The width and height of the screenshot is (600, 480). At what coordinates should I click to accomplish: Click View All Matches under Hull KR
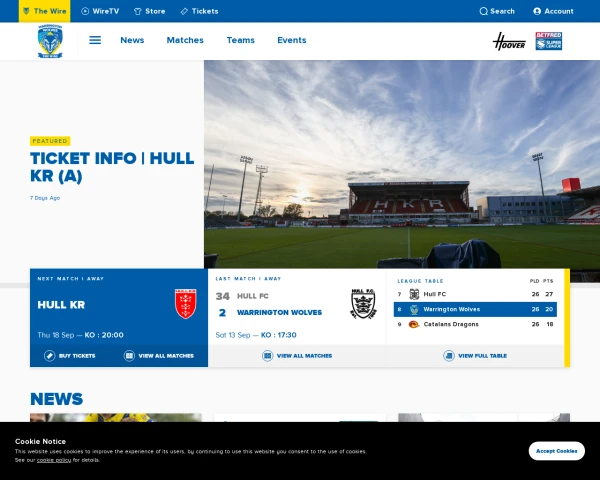166,356
